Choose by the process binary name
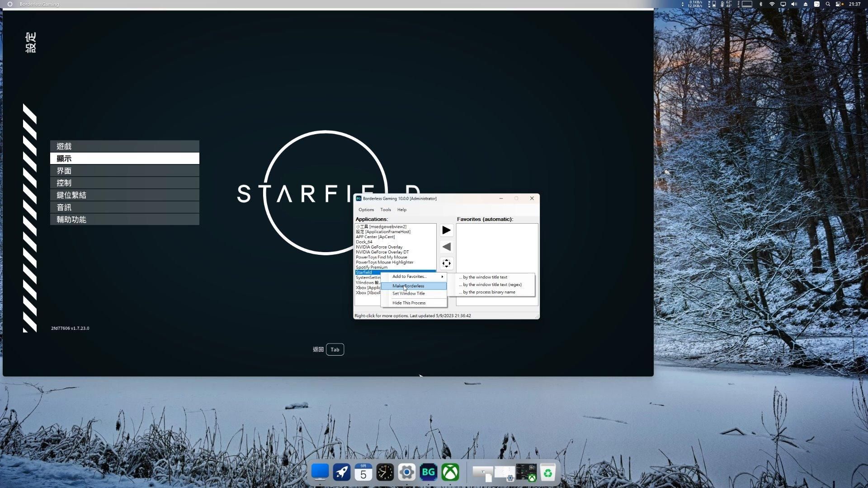The width and height of the screenshot is (868, 488). [x=489, y=292]
